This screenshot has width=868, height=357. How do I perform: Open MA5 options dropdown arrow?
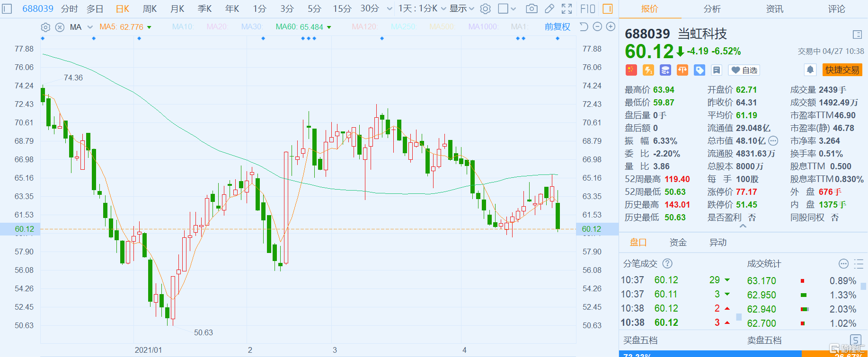point(149,27)
